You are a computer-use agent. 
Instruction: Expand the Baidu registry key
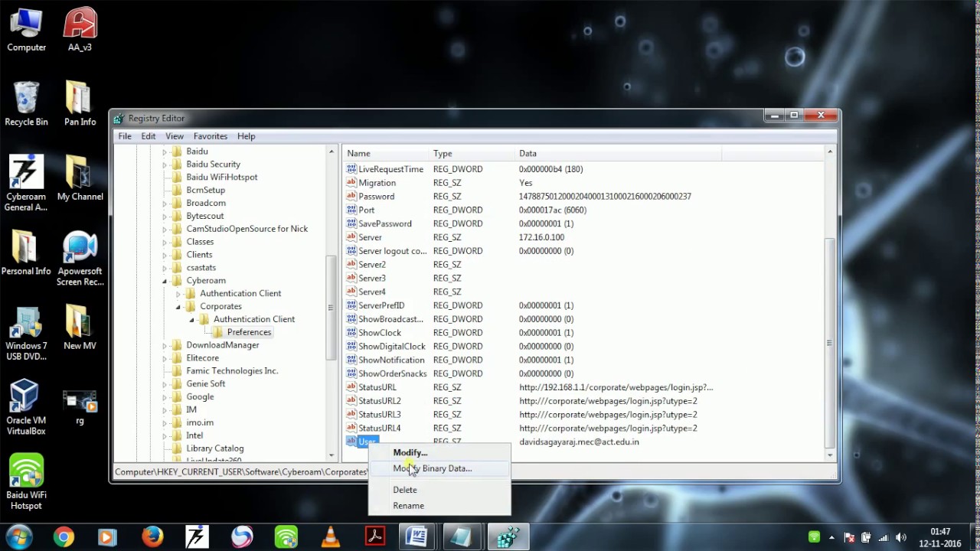(165, 152)
